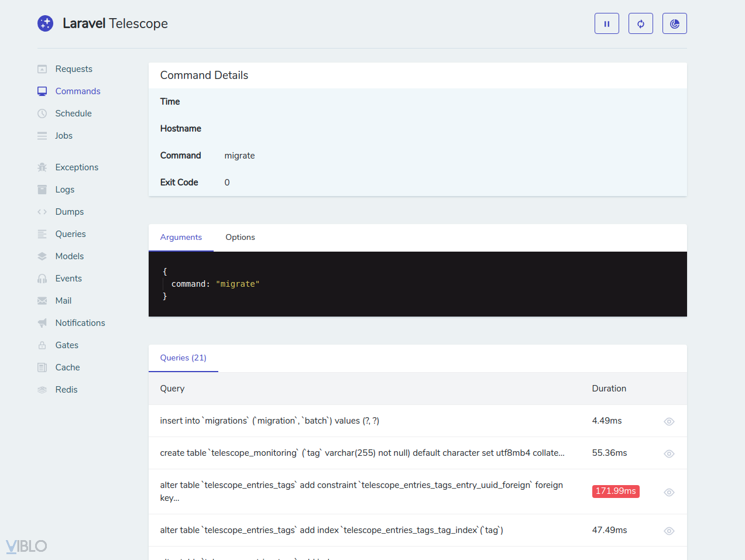View the insert into migrations query details

coord(669,421)
